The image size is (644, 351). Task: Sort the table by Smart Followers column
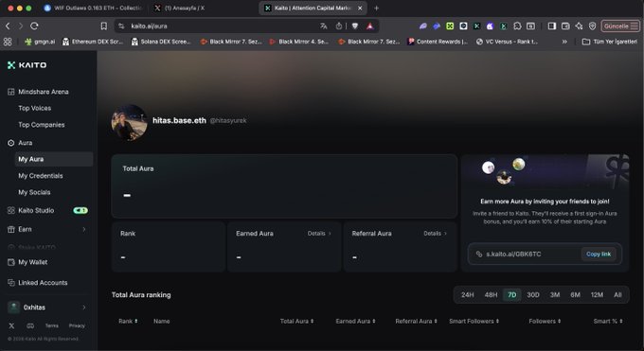474,321
